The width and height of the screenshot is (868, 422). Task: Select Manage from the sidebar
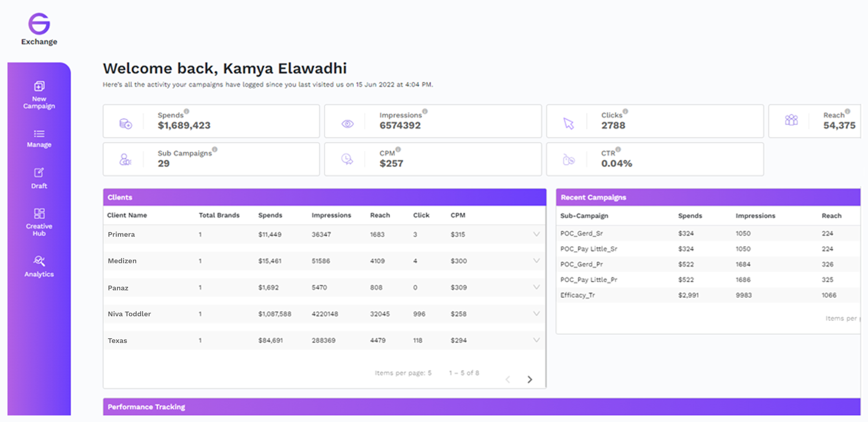39,138
